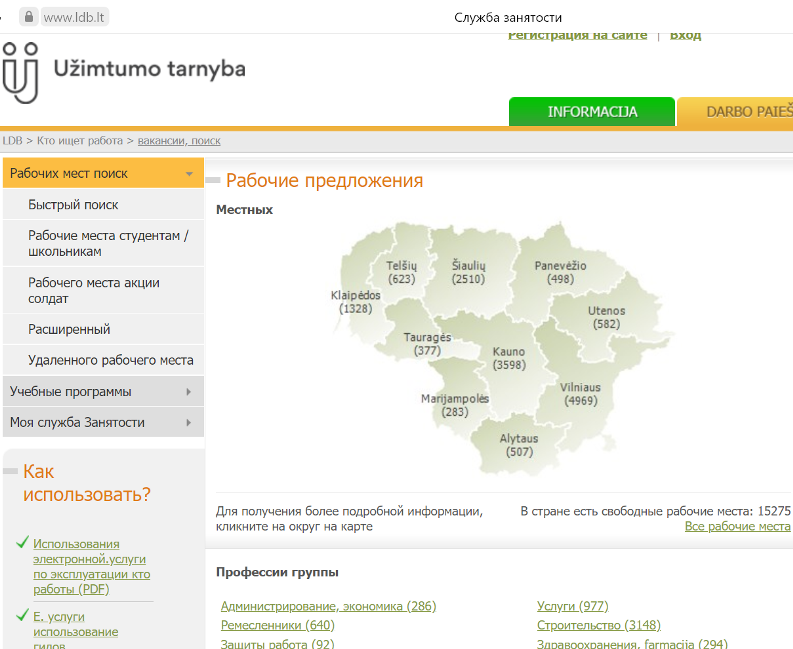This screenshot has width=793, height=649.
Task: Click the Рабочие предложения heading
Action: point(324,180)
